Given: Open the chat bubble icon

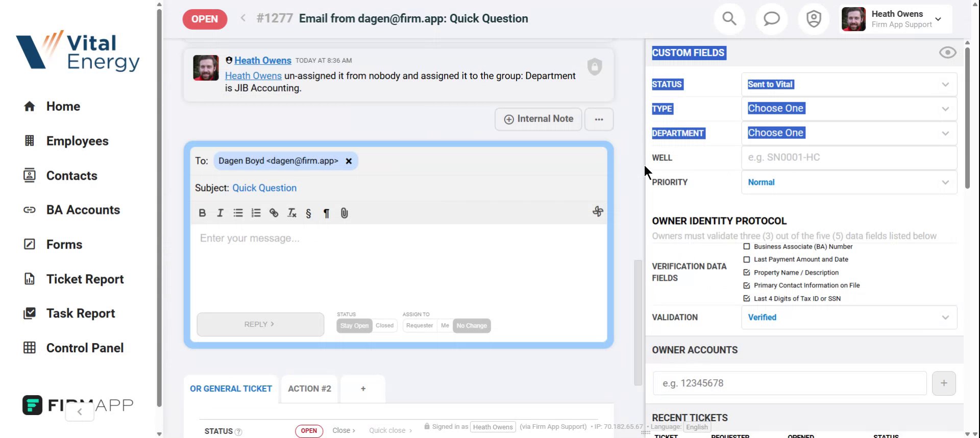Looking at the screenshot, I should (771, 19).
